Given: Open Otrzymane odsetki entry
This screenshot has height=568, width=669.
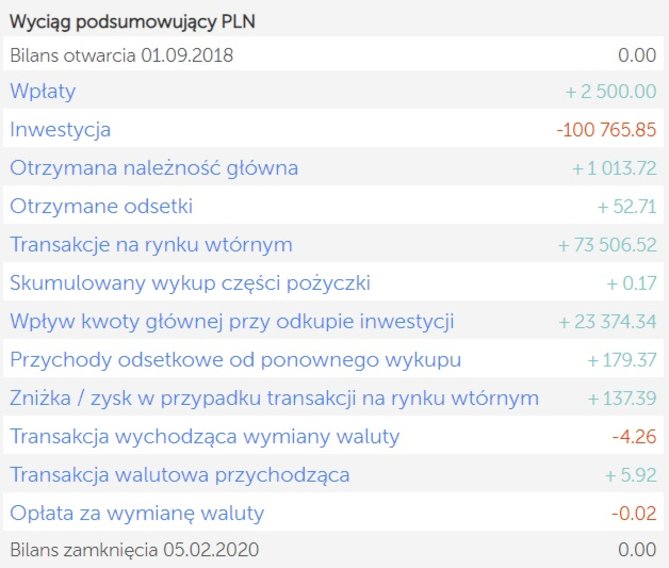Looking at the screenshot, I should coord(101,207).
